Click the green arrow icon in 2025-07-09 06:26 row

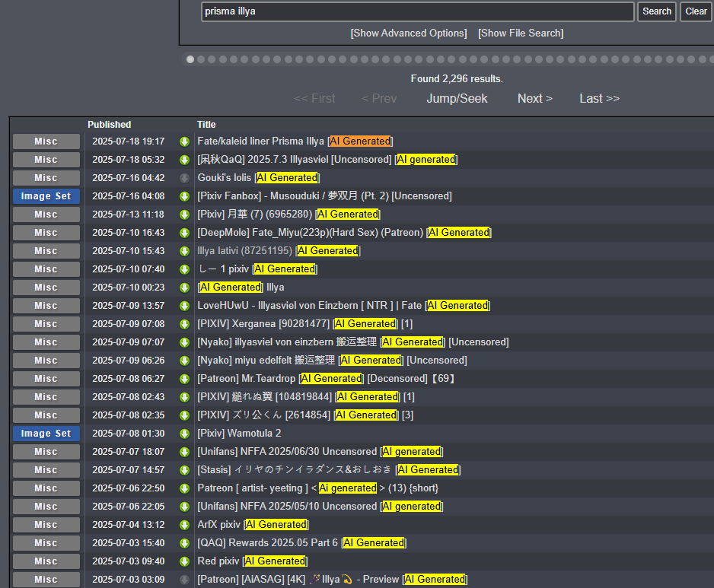[x=184, y=361]
